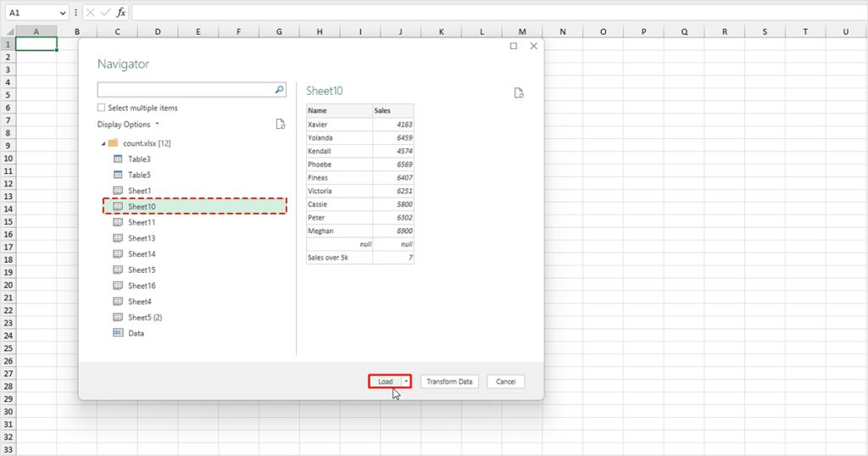868x456 pixels.
Task: Click the Cancel button
Action: tap(505, 381)
